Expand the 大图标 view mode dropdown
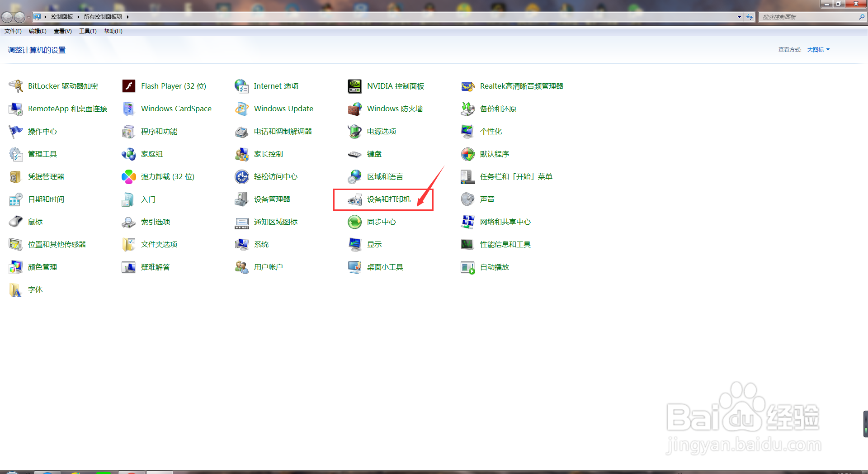 [818, 50]
